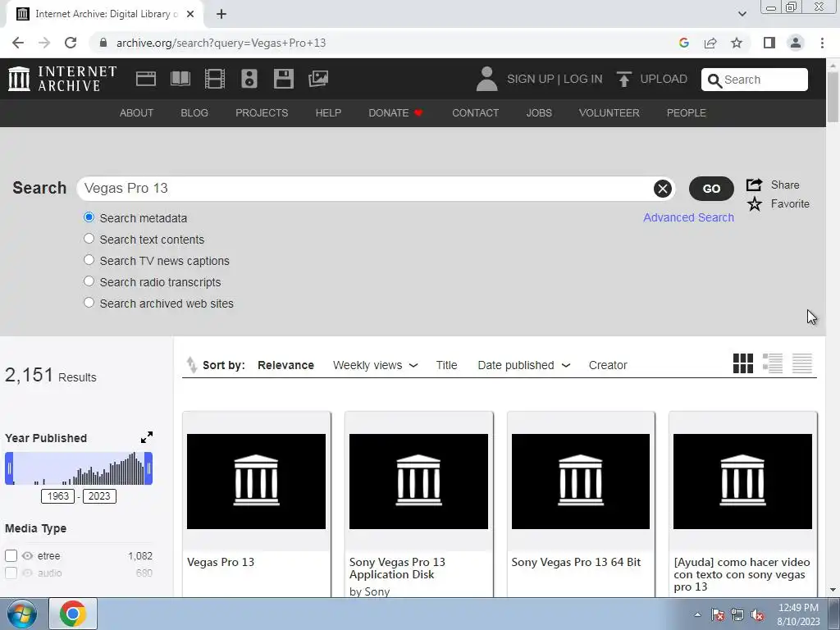Click the Google icon in address bar
Screen dimensions: 840x630
point(683,43)
